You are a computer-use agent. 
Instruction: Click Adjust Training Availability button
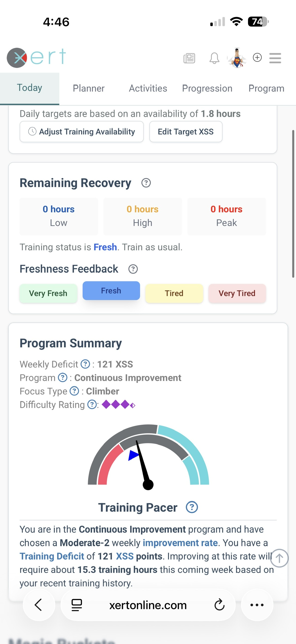(82, 132)
